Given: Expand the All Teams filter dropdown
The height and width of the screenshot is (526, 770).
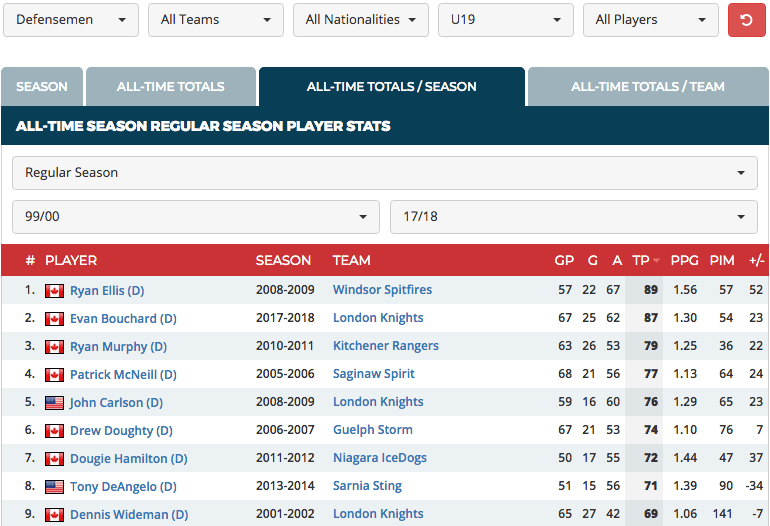Looking at the screenshot, I should pyautogui.click(x=215, y=20).
